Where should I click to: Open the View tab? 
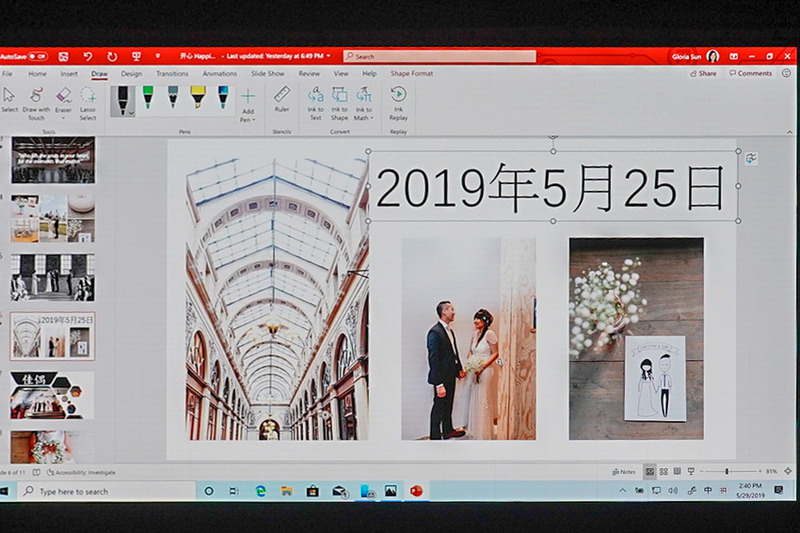(x=341, y=74)
